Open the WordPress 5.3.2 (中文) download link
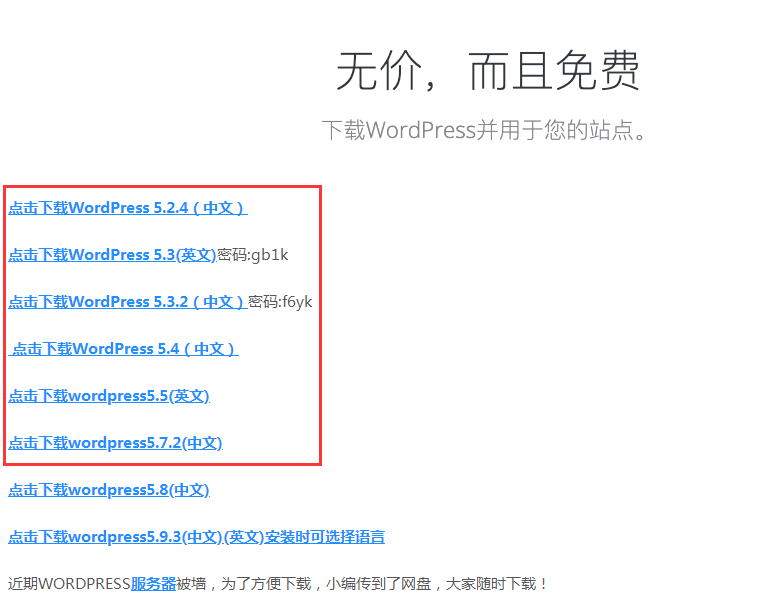 (x=128, y=302)
